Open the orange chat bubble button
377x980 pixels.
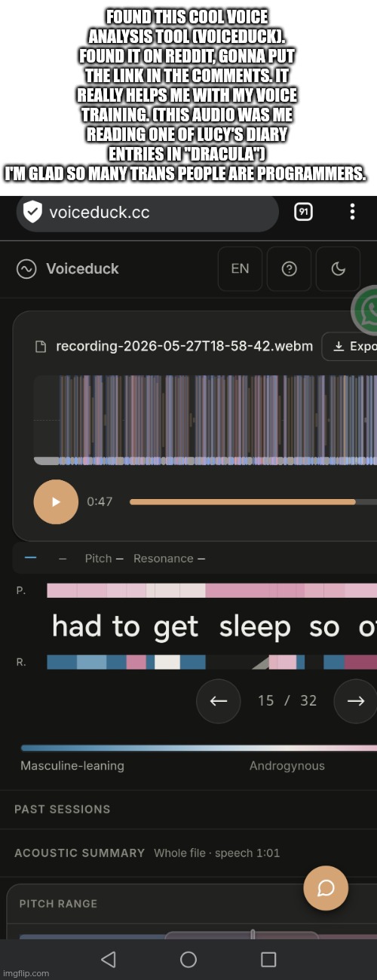(x=326, y=888)
